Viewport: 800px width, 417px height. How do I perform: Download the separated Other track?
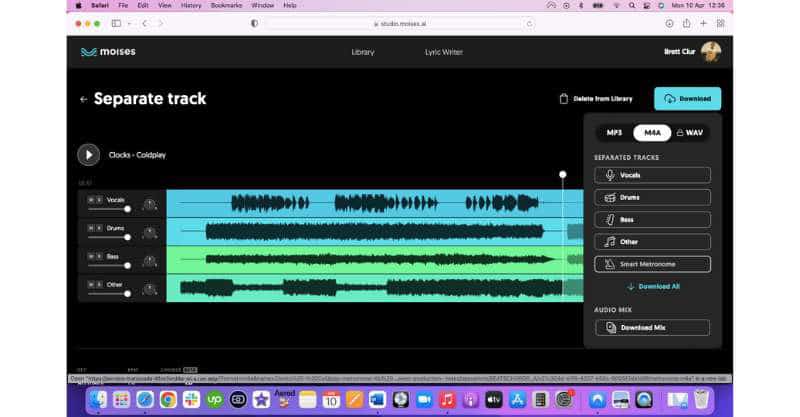652,242
